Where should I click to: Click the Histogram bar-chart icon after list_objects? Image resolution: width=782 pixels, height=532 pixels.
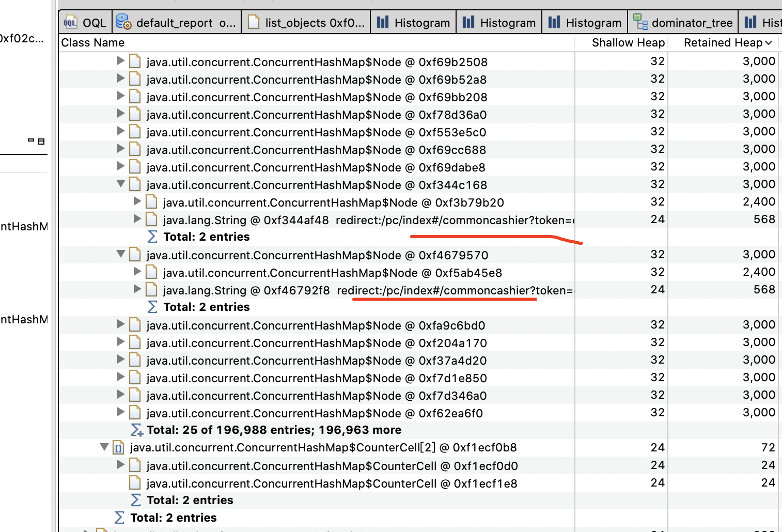click(383, 22)
